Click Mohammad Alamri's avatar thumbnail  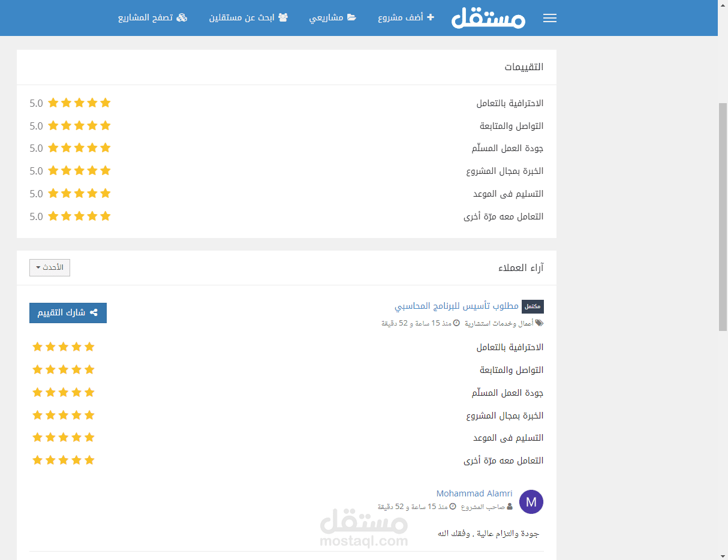[531, 501]
